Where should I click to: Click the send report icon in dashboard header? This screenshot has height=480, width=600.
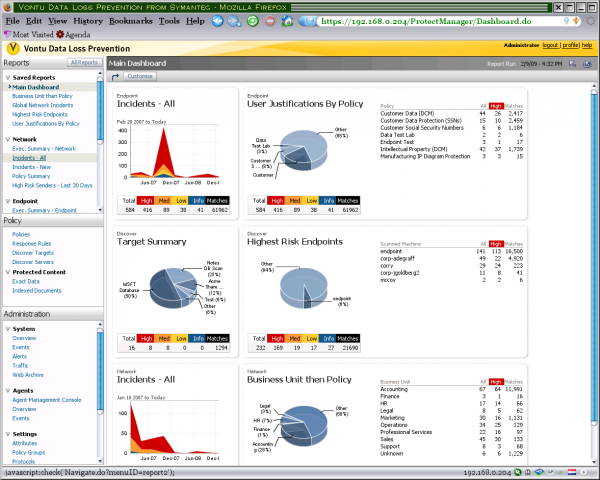pyautogui.click(x=572, y=64)
